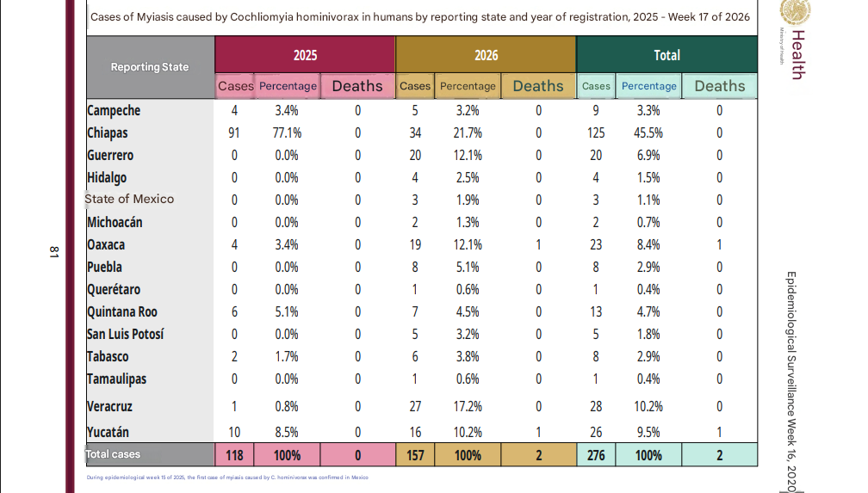Click the vertical 'Health' logo text
This screenshot has width=868, height=493.
pos(797,55)
